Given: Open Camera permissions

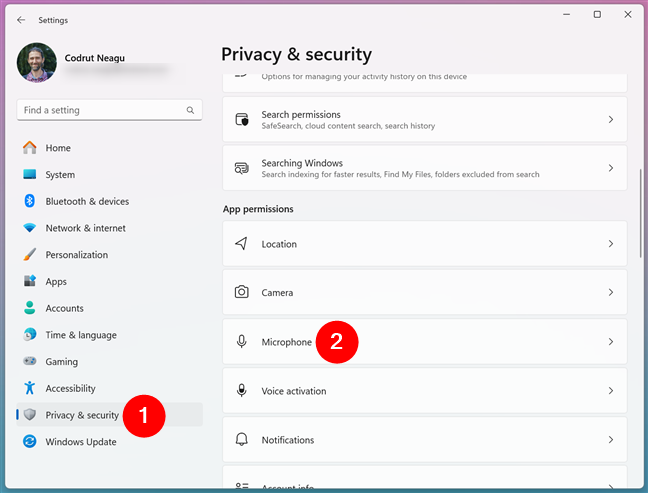Looking at the screenshot, I should (x=425, y=293).
